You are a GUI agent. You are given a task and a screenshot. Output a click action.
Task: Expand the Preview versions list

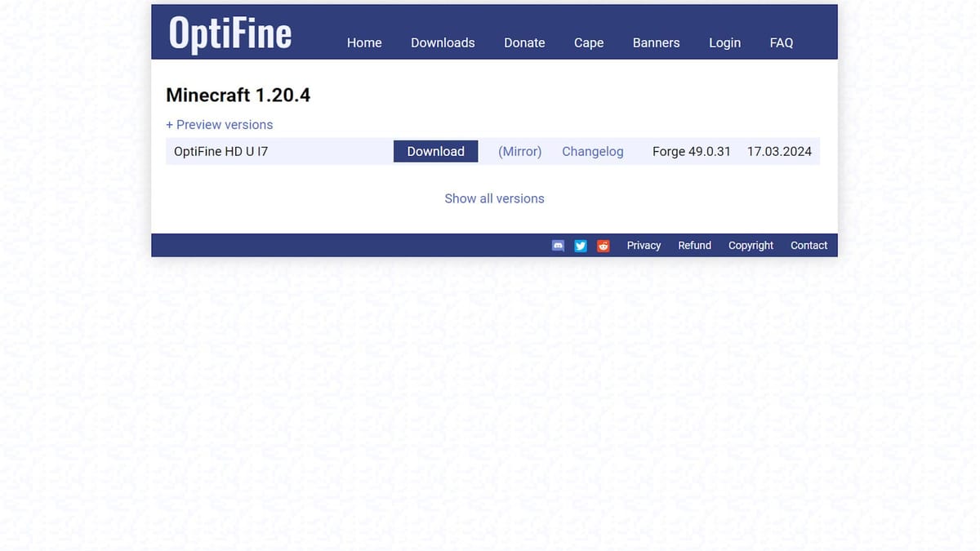pyautogui.click(x=219, y=125)
